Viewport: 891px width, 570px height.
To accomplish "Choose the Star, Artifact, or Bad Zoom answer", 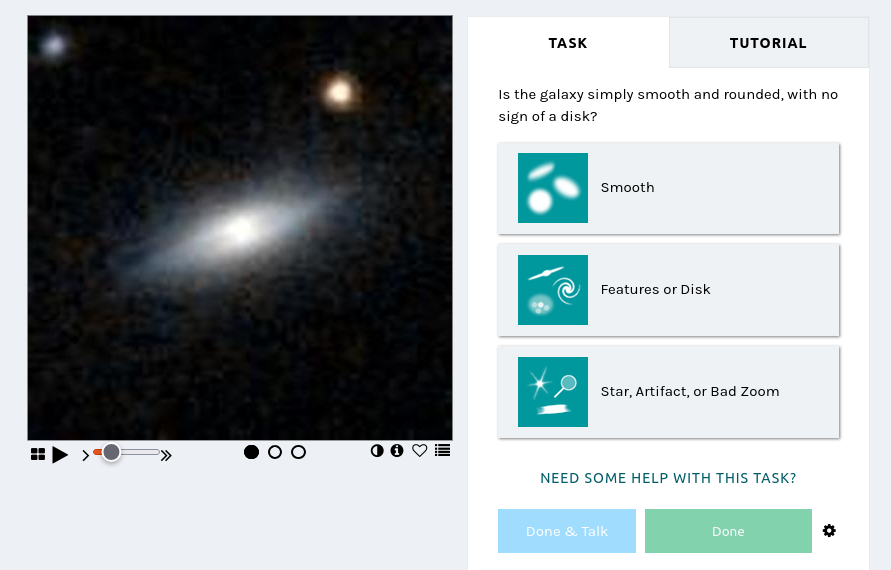I will (668, 392).
